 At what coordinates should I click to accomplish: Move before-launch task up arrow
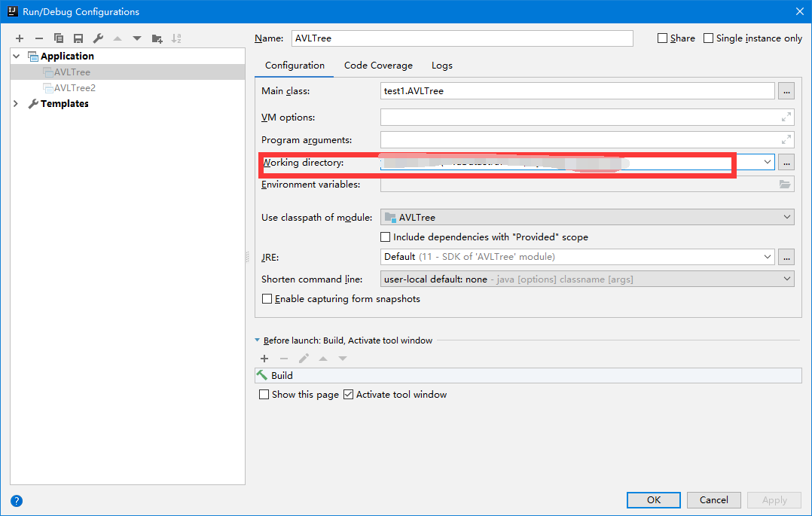323,359
